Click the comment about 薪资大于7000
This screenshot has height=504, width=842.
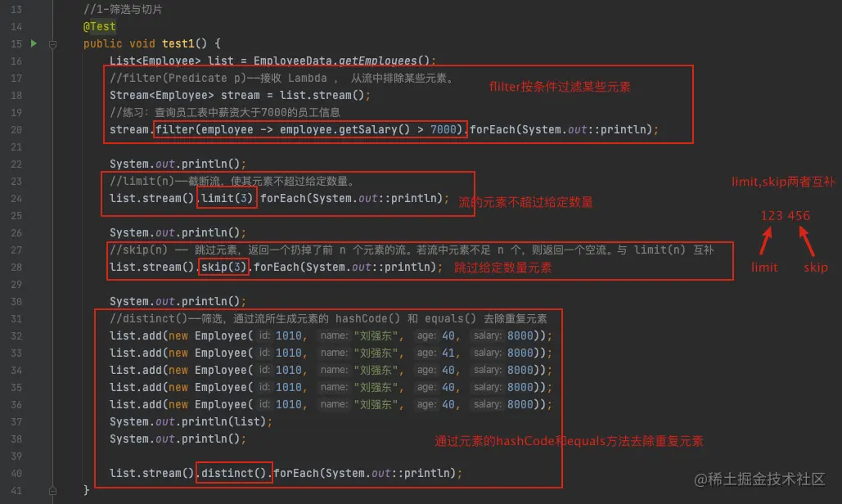(x=224, y=112)
